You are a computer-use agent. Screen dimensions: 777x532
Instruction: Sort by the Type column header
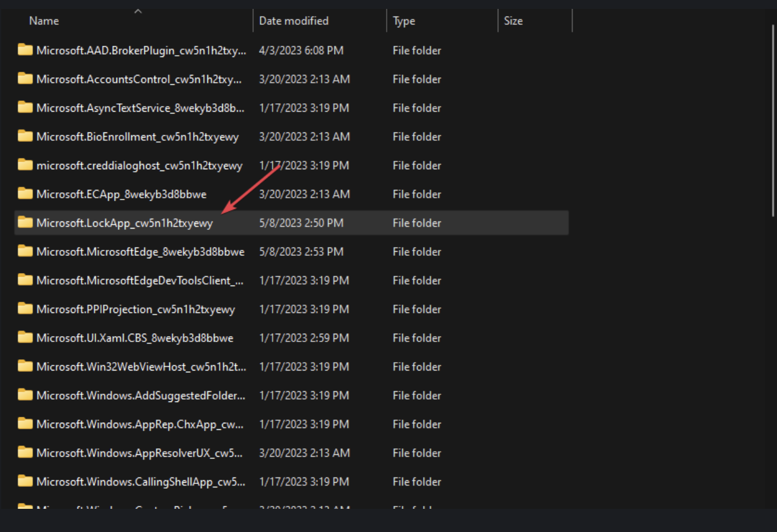[x=404, y=21]
